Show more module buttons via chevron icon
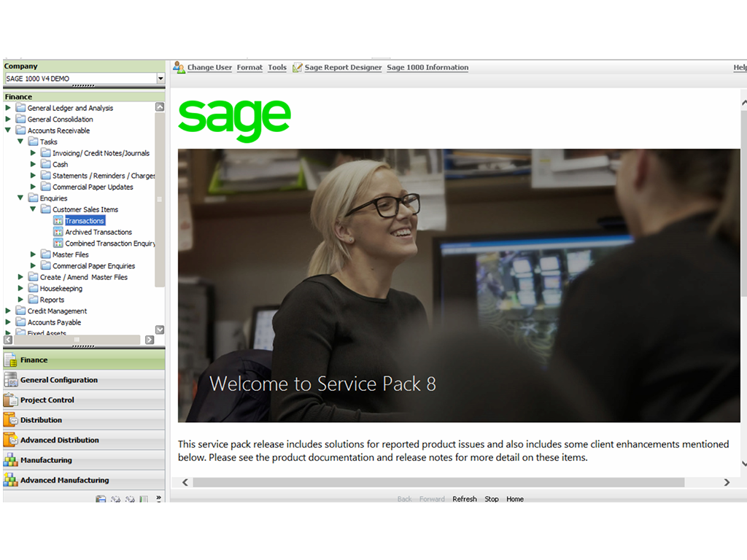The image size is (747, 560). pos(158,499)
